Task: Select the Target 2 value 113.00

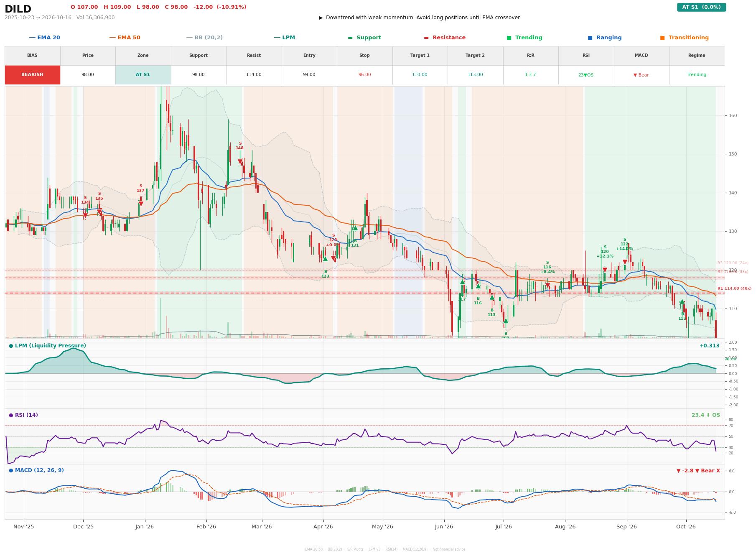Action: coord(475,75)
